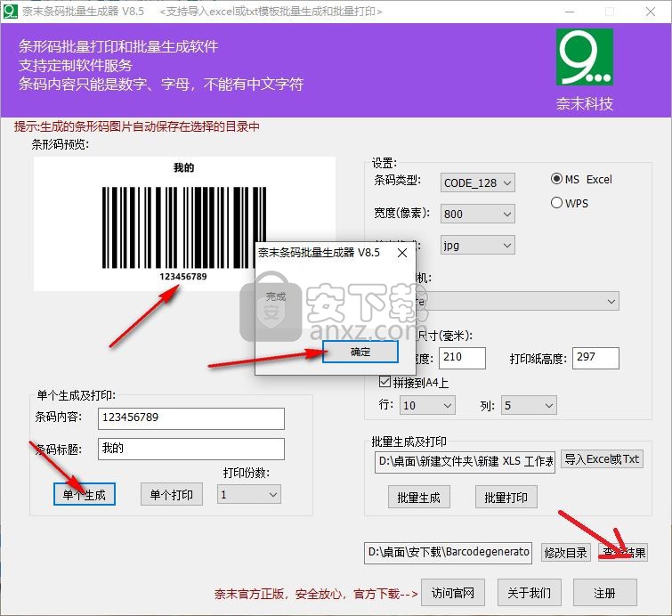The height and width of the screenshot is (616, 672).
Task: Edit the 打印纸高度 field showing 297
Action: coord(595,358)
